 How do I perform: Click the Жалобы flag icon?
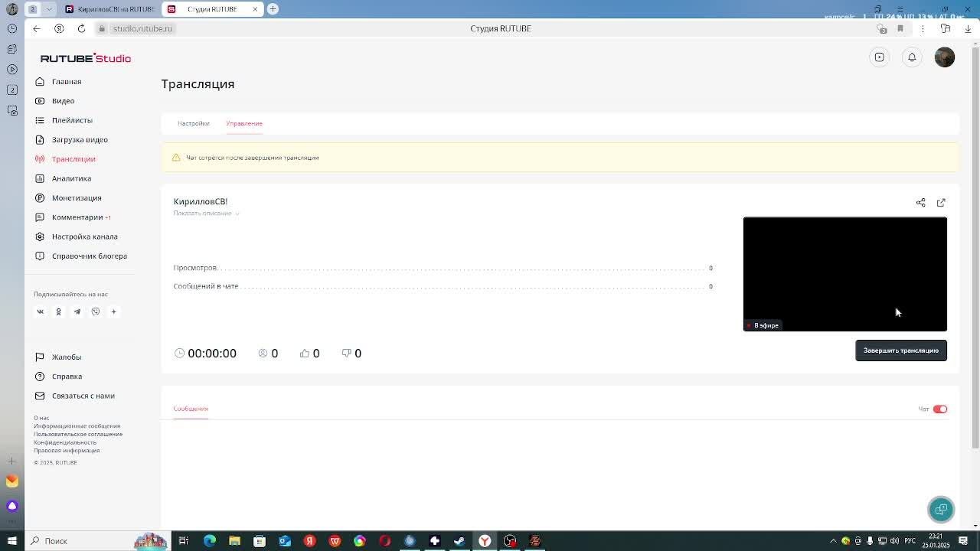point(40,357)
